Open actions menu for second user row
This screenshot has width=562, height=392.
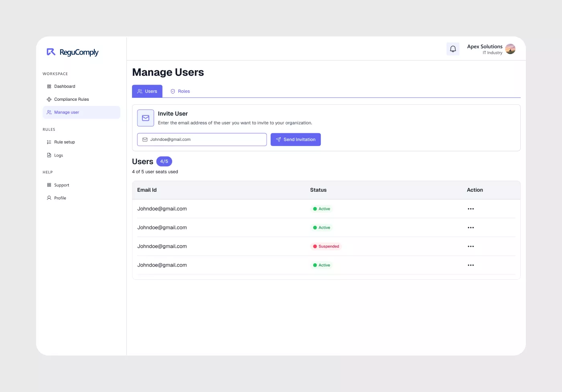point(471,227)
